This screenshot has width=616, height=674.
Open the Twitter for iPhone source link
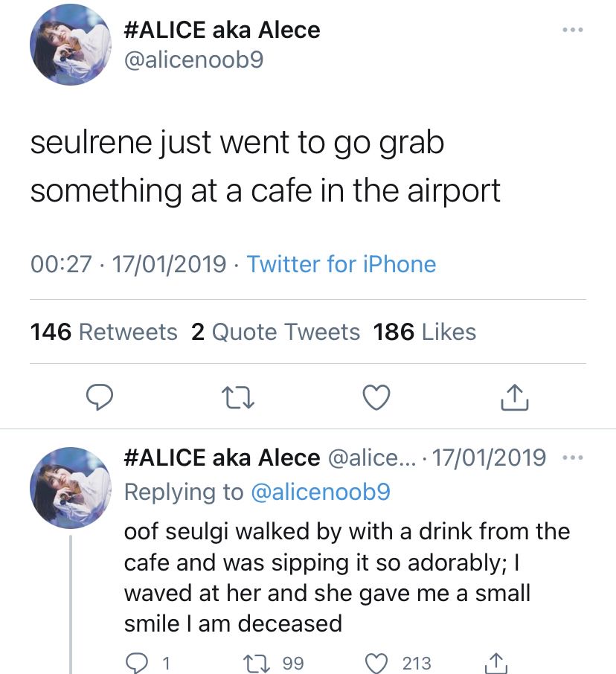point(341,264)
